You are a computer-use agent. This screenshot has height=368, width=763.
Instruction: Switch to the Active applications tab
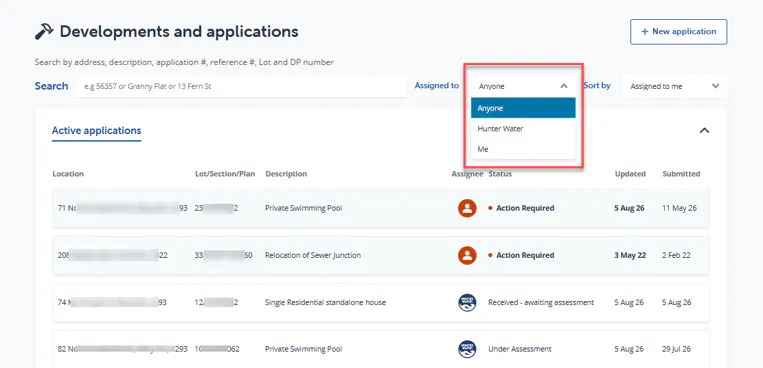point(96,130)
